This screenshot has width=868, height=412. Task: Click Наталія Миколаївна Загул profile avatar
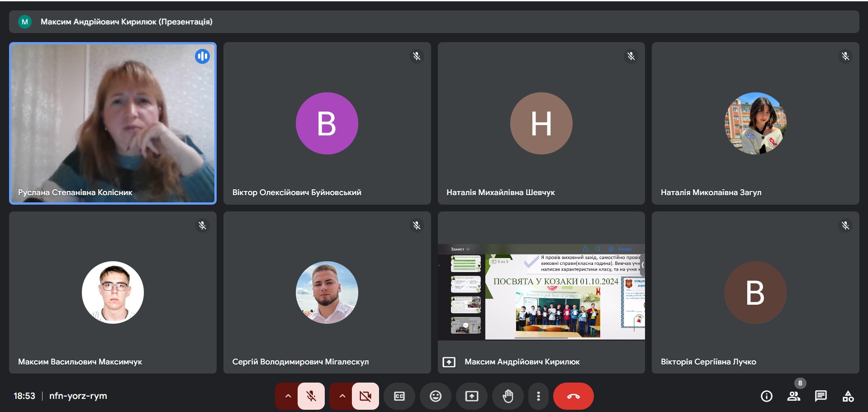pyautogui.click(x=755, y=123)
